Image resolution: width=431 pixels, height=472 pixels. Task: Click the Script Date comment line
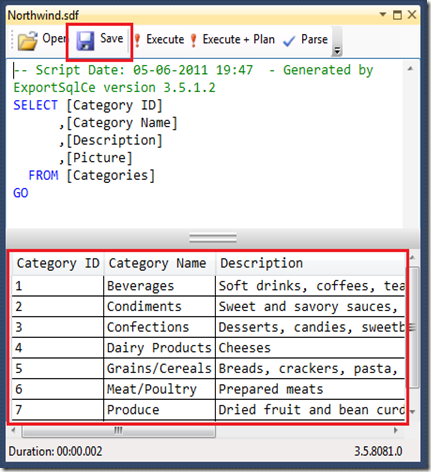(x=193, y=70)
